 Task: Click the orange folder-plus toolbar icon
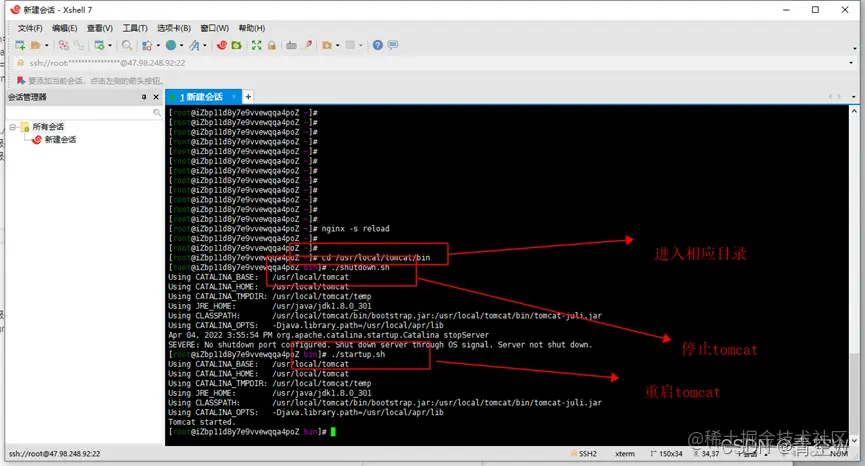(x=327, y=45)
